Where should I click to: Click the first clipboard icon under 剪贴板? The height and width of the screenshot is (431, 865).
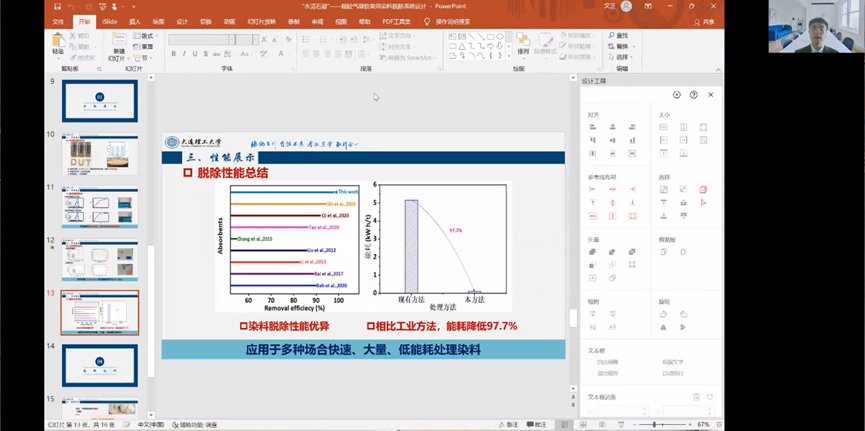(664, 252)
